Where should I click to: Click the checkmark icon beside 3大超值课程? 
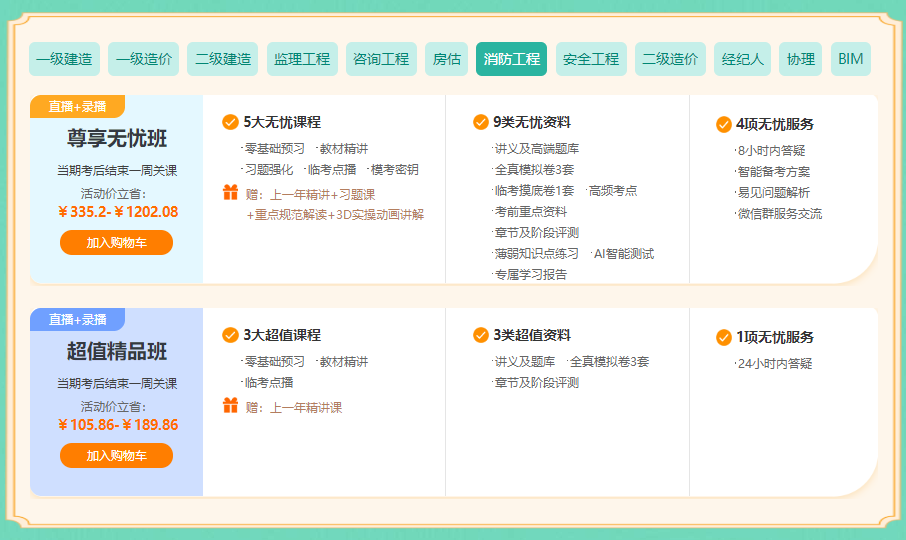(x=231, y=335)
